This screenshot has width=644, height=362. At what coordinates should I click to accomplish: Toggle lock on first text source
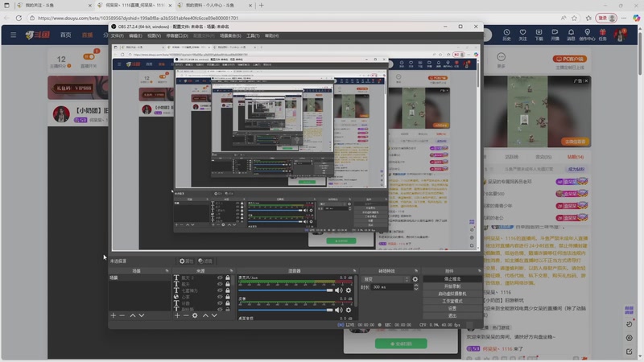tap(228, 278)
